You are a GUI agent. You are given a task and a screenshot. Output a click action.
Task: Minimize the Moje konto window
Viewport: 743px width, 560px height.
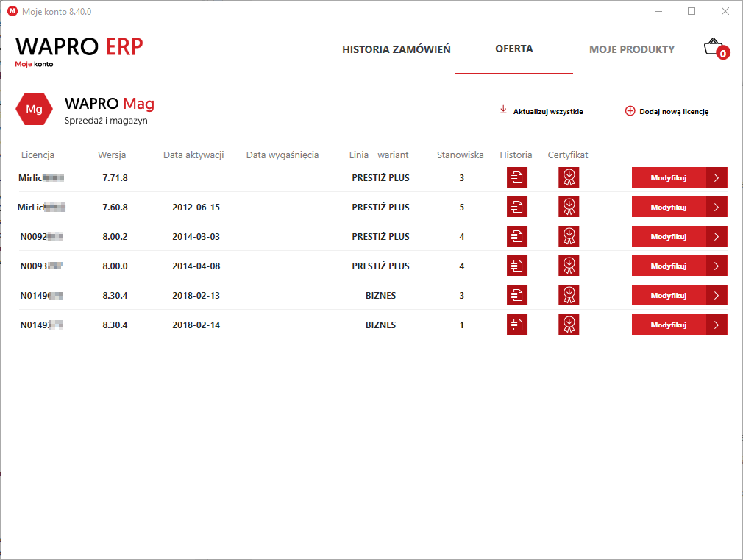pos(658,11)
